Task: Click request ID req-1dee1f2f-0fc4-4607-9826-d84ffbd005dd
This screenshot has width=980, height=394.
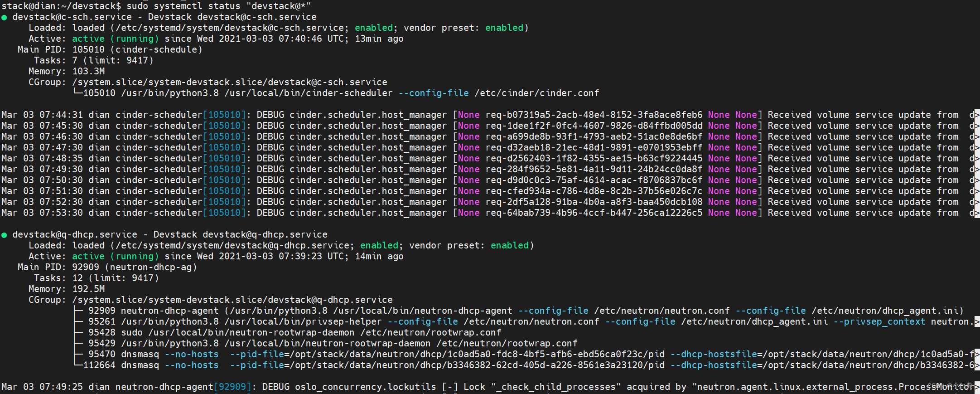Action: point(594,126)
